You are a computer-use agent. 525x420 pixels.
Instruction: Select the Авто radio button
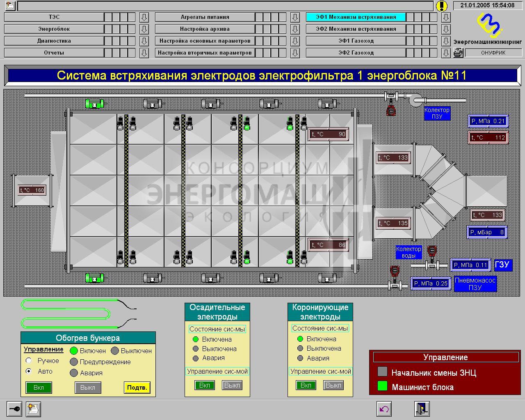click(x=29, y=371)
